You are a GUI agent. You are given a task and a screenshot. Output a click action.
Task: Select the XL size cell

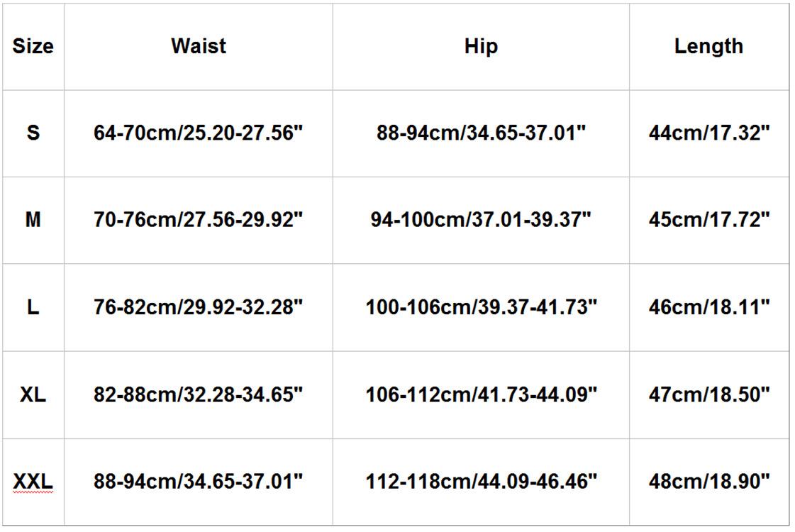33,394
